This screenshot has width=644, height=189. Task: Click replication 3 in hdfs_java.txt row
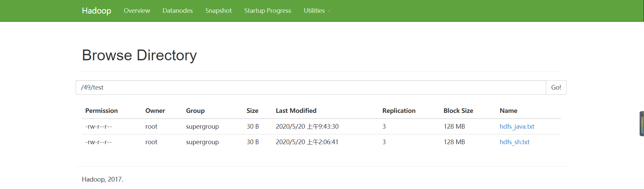384,127
